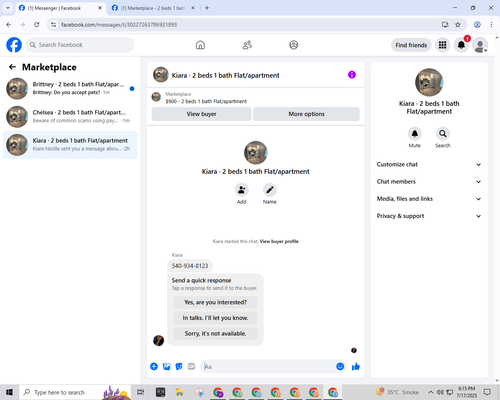This screenshot has height=400, width=500.
Task: Search in conversation magnifier icon
Action: tap(443, 134)
